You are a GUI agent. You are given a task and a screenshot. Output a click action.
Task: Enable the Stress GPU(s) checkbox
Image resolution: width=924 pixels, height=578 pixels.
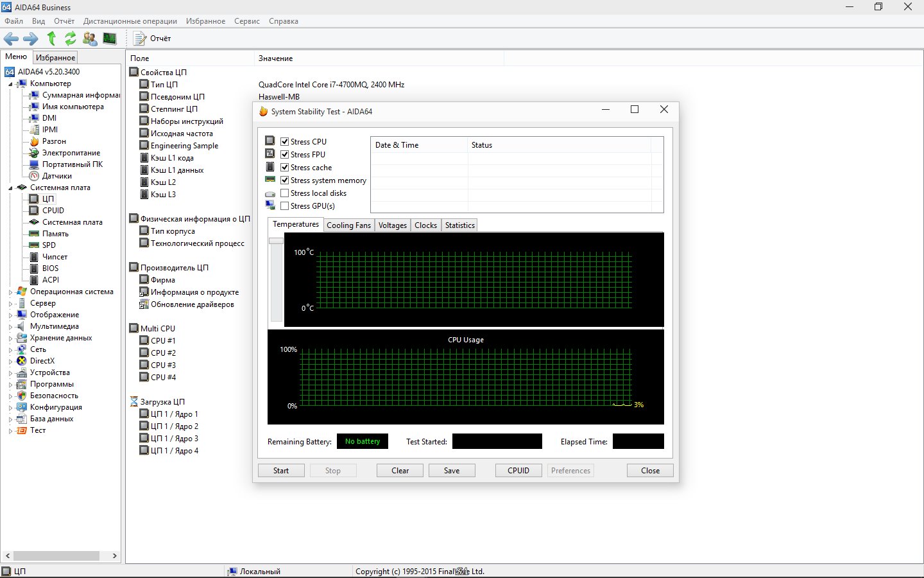point(284,206)
